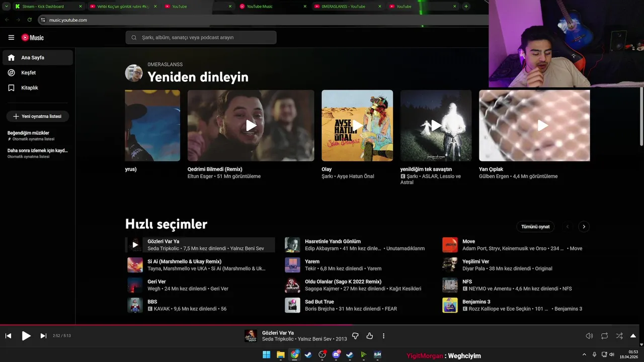This screenshot has height=362, width=644.
Task: Open Windows Start menu
Action: tap(266, 355)
